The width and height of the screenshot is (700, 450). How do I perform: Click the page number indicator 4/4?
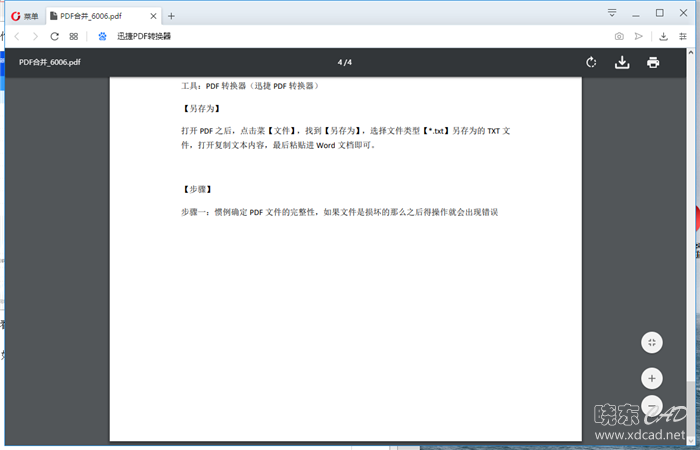pos(345,62)
